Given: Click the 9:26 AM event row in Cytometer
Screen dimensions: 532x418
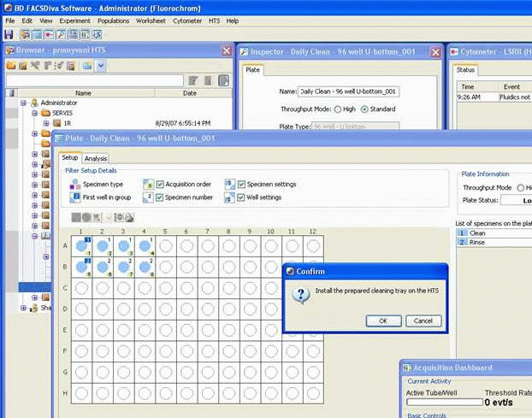Looking at the screenshot, I should [x=494, y=97].
